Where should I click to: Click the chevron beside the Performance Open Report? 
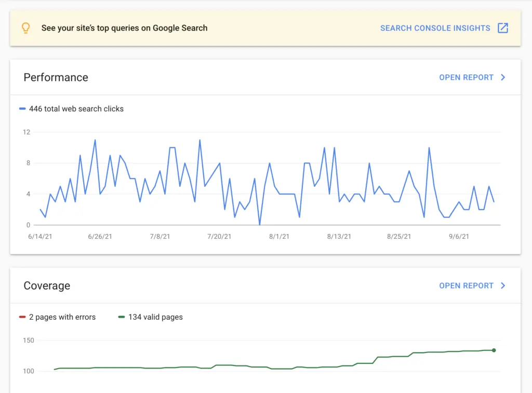point(503,77)
